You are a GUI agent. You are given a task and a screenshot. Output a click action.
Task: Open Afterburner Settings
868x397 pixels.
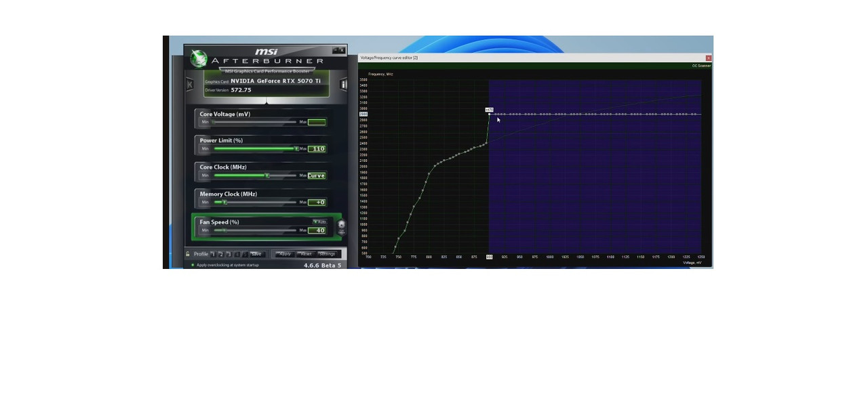coord(328,254)
